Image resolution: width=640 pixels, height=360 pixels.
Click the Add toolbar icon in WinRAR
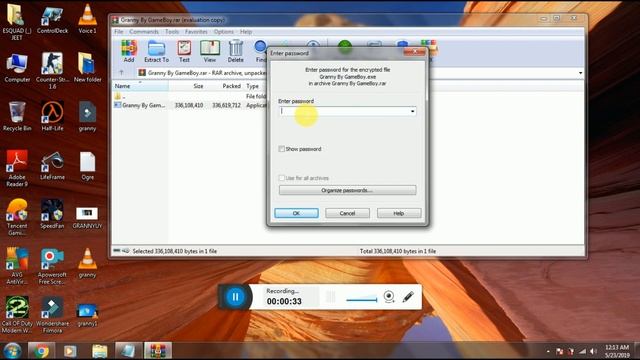129,51
